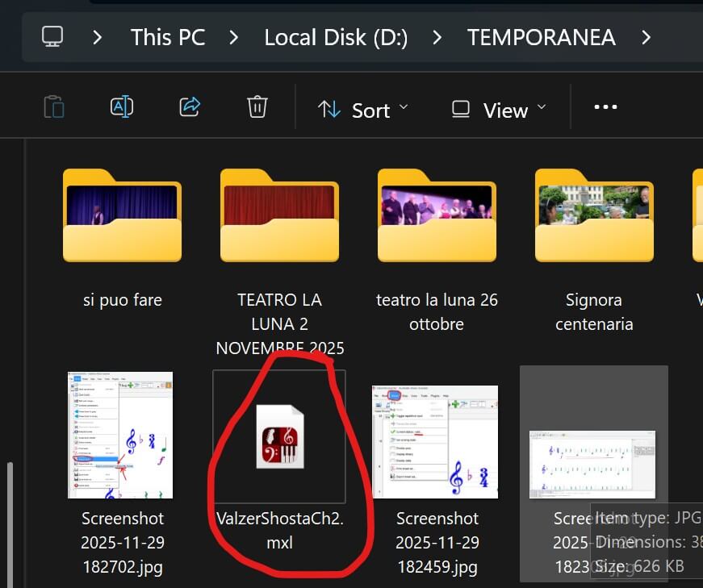Click the Rename icon in toolbar
This screenshot has height=588, width=703.
coord(121,107)
